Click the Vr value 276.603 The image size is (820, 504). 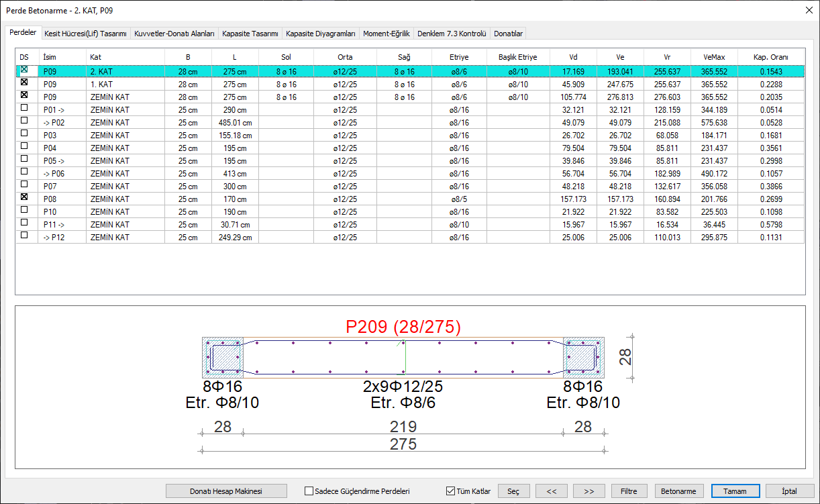click(x=667, y=97)
